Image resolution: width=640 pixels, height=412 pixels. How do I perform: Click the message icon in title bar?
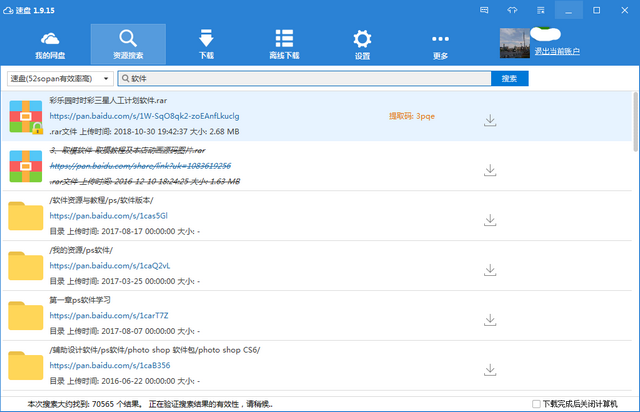(x=484, y=10)
